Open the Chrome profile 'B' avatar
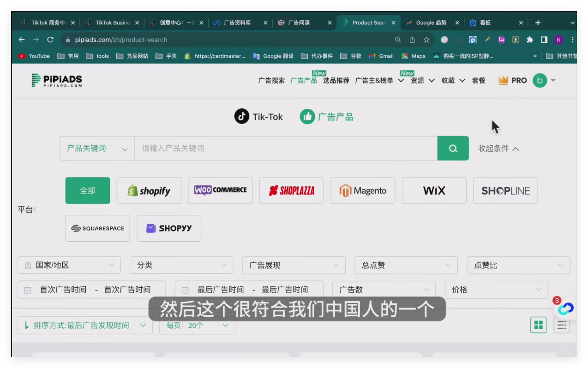The height and width of the screenshot is (368, 588). 558,40
